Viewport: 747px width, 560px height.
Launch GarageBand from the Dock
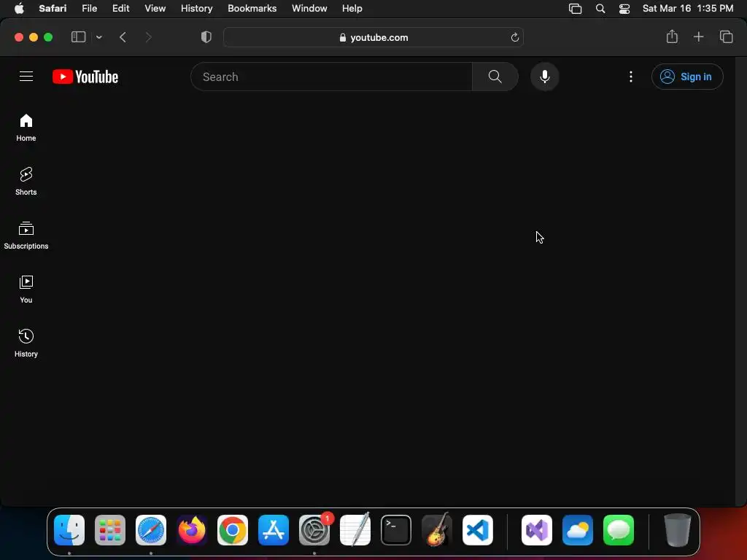pos(437,530)
